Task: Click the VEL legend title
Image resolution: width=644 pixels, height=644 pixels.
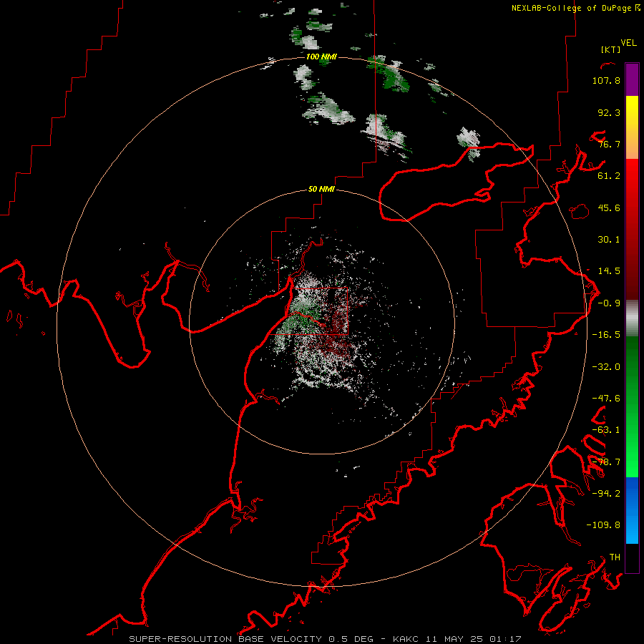Action: point(628,43)
